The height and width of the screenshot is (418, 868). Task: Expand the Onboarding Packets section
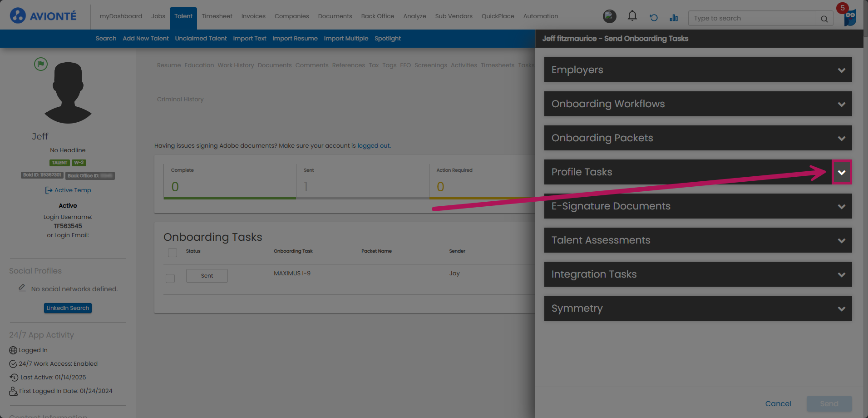(x=698, y=138)
